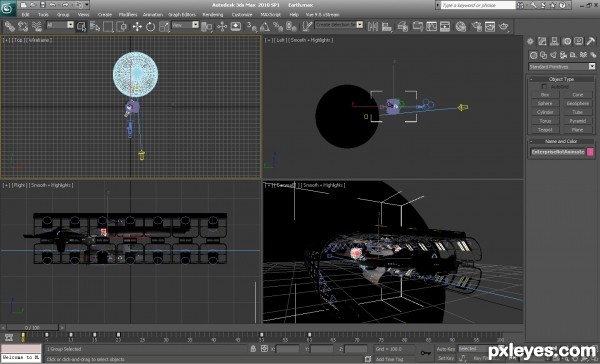Viewport: 600px width, 364px height.
Task: Open the Rendering menu
Action: click(213, 15)
